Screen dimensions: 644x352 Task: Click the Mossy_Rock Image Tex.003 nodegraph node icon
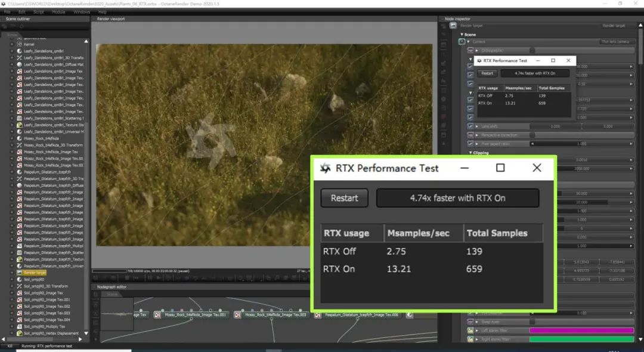point(237,315)
